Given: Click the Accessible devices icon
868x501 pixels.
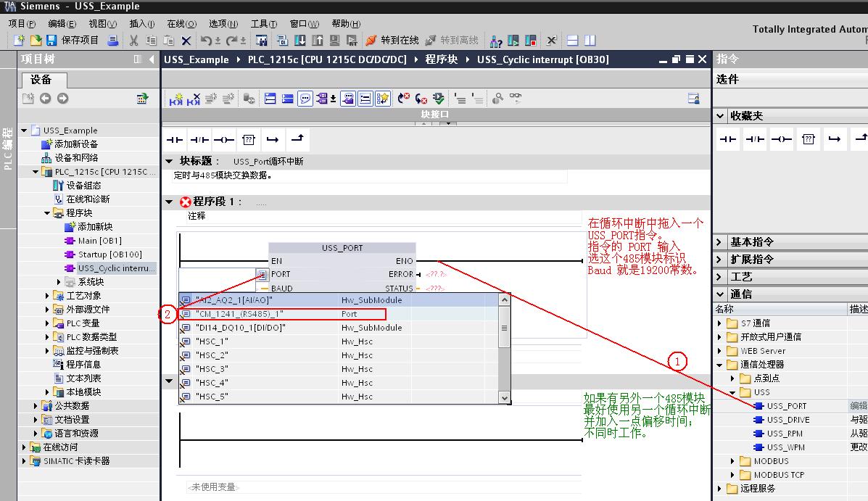Looking at the screenshot, I should pos(497,41).
